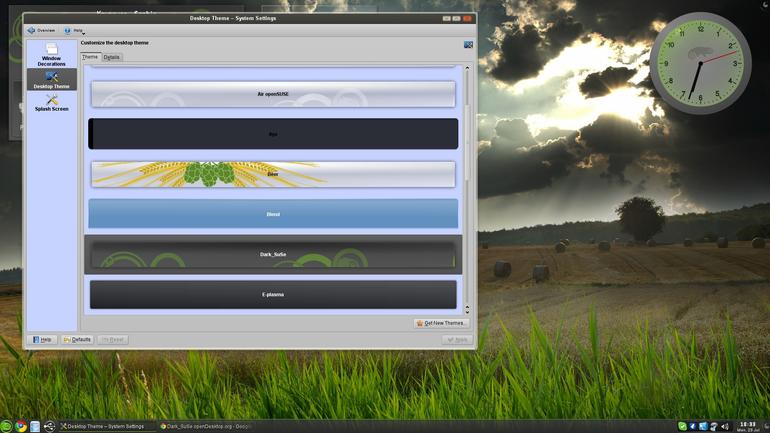Open the volume control in the system tray
The height and width of the screenshot is (433, 770).
coord(725,427)
